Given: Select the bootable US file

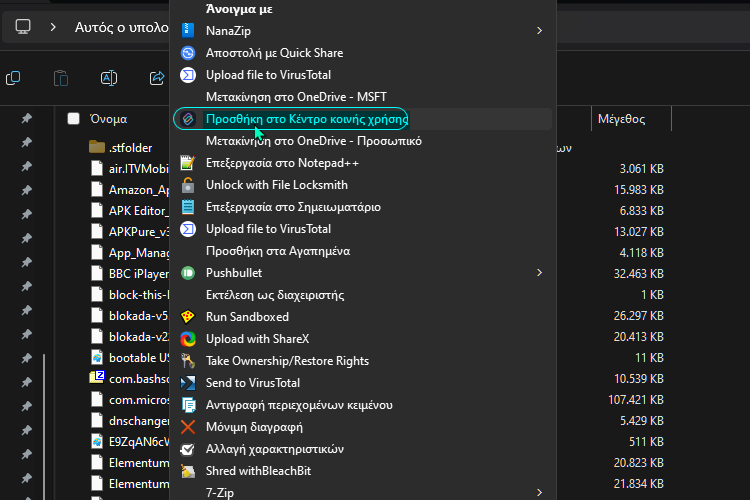Looking at the screenshot, I should point(130,358).
